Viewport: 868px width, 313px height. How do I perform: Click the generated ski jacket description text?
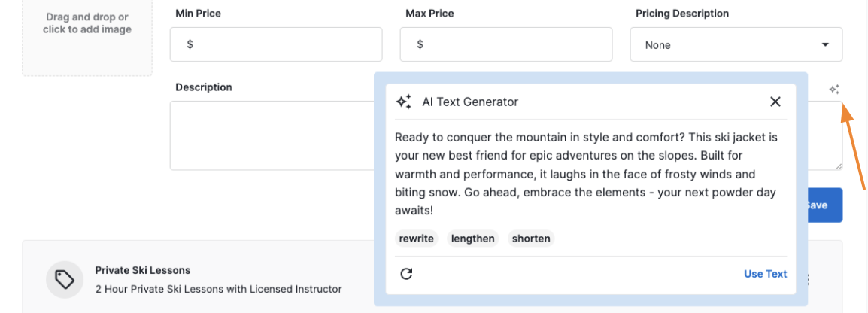point(585,175)
